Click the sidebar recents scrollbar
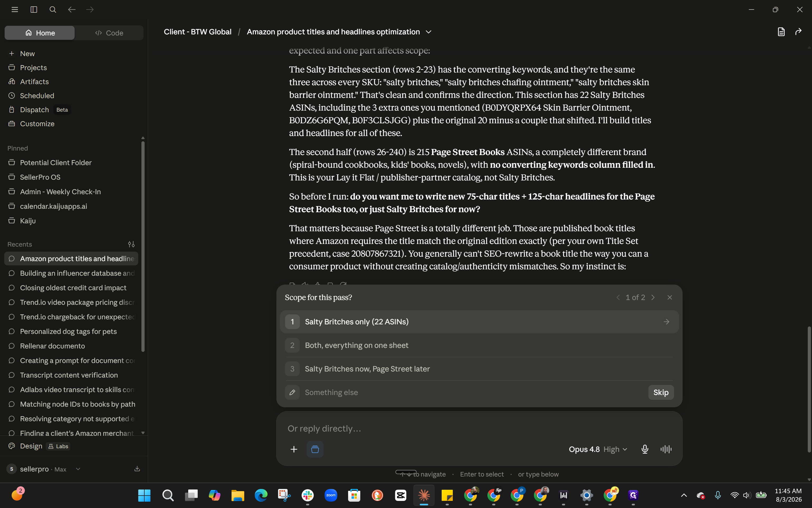Screen dimensions: 812x508 point(143,247)
